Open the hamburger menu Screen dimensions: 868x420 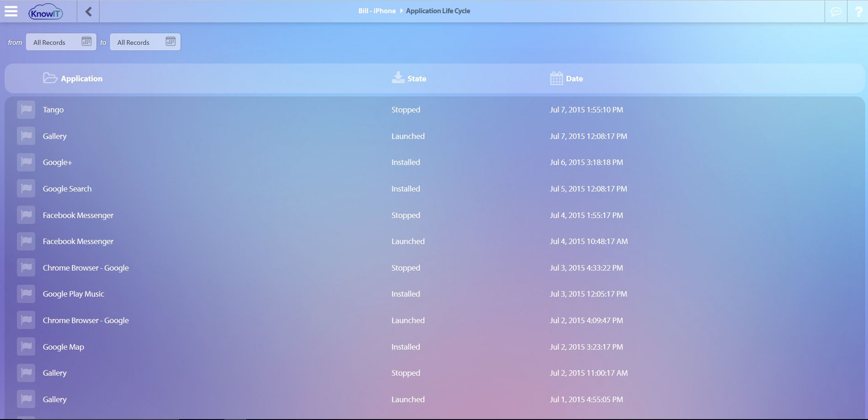11,11
